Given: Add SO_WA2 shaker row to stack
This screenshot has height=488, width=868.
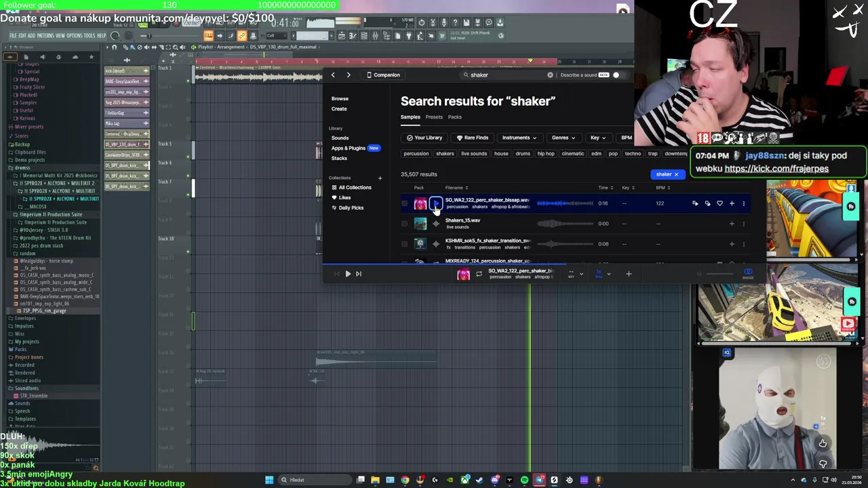Looking at the screenshot, I should pyautogui.click(x=695, y=203).
